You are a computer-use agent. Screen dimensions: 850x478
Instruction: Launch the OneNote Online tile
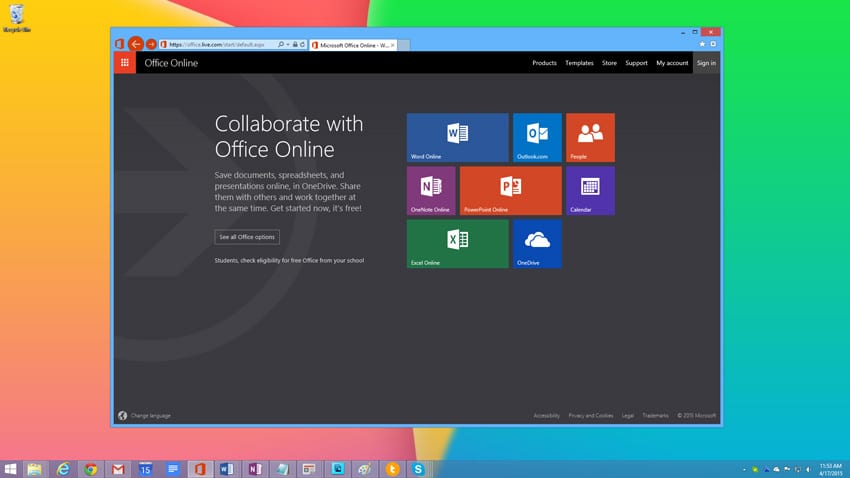tap(431, 190)
